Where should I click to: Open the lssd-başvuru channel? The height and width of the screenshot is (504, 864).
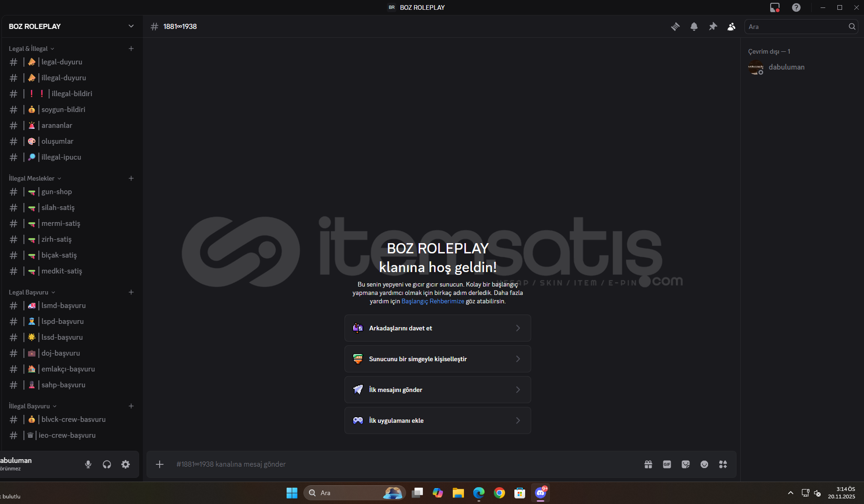pyautogui.click(x=71, y=337)
